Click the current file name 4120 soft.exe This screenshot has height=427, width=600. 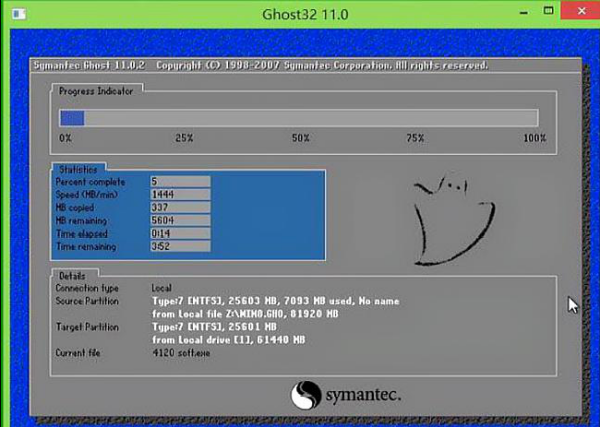tap(181, 353)
